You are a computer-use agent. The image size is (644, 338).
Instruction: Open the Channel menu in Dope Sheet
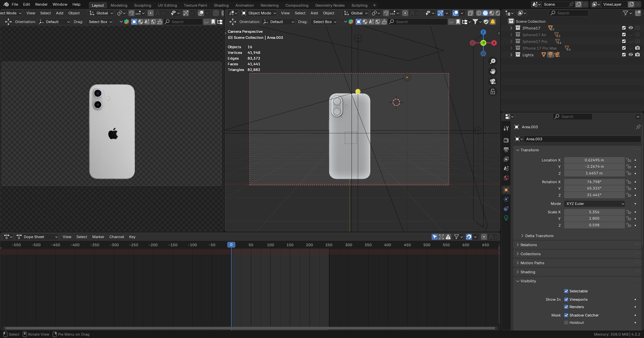(x=116, y=237)
